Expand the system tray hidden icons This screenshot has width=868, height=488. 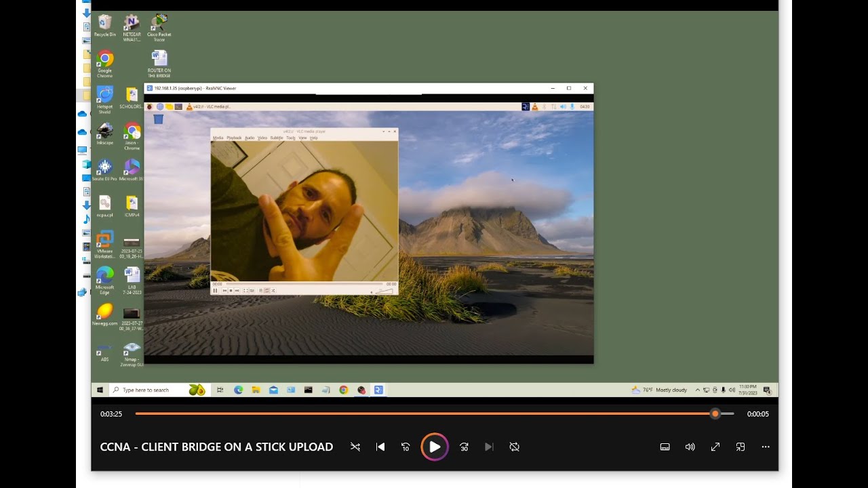click(x=697, y=390)
